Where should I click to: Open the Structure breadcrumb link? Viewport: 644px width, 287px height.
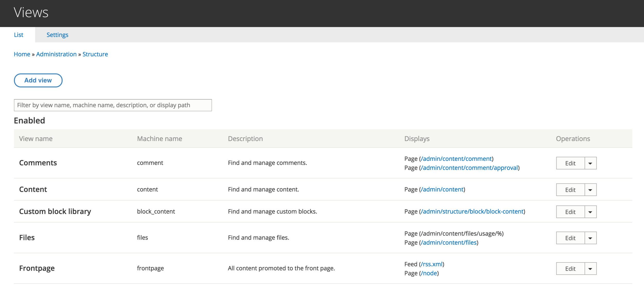tap(95, 54)
